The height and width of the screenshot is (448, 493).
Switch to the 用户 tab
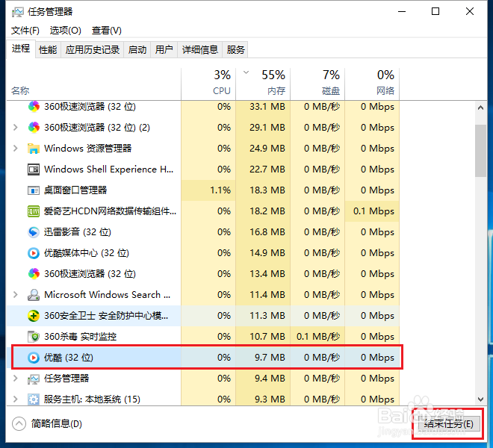[164, 50]
